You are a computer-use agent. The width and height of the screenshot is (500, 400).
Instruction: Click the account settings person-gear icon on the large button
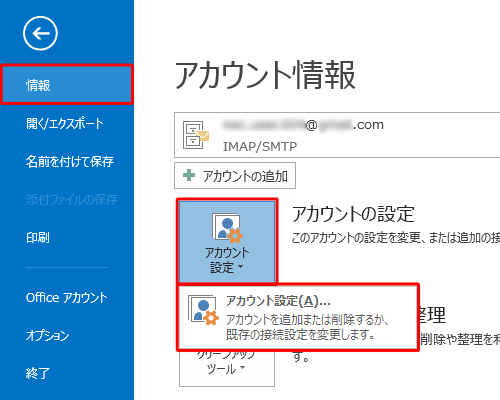tap(227, 228)
